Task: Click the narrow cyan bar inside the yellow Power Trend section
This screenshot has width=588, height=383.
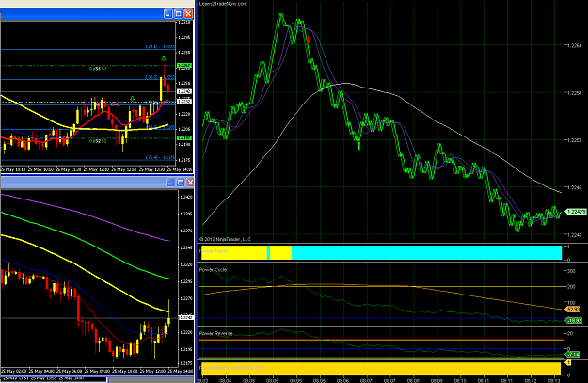Action: (268, 252)
